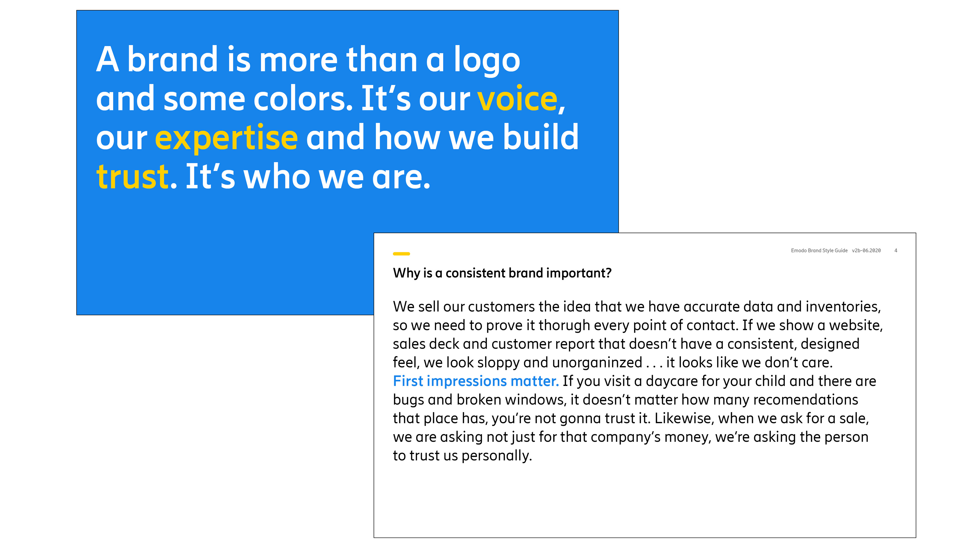Click the sentence "It's who we are."
The width and height of the screenshot is (980, 551).
click(308, 177)
